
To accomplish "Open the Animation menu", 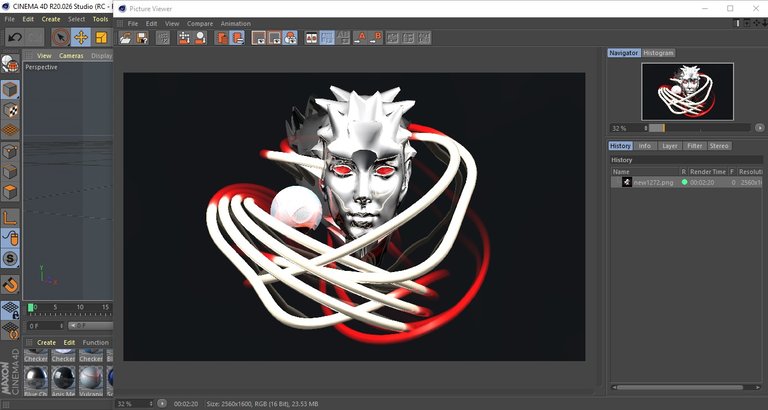I will coord(236,24).
